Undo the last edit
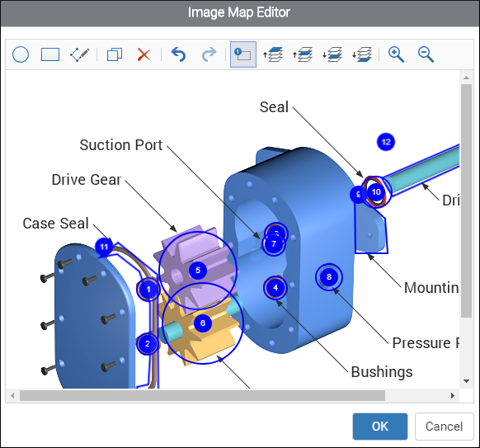This screenshot has height=448, width=480. [179, 54]
